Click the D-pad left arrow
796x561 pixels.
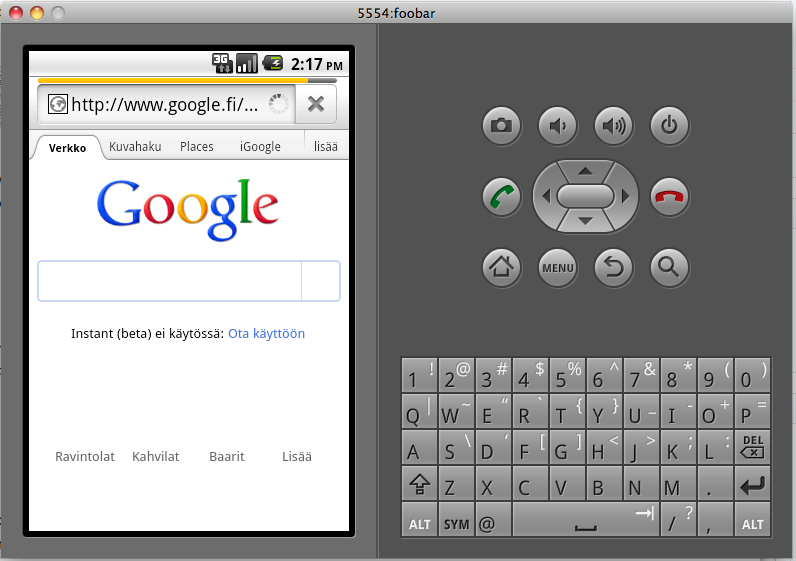(x=546, y=196)
